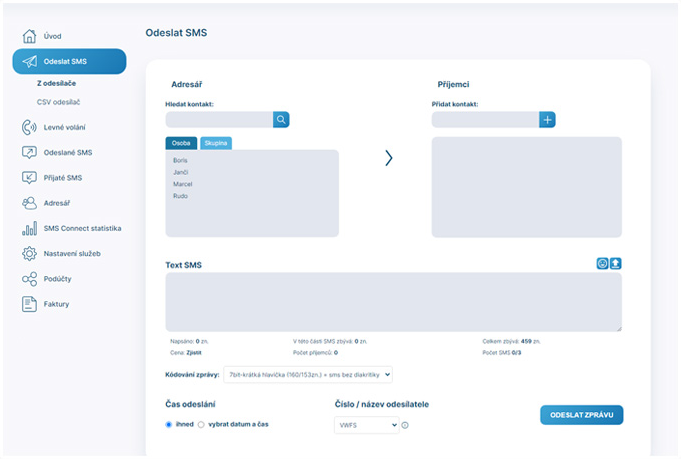Open Nastavení služeb settings
This screenshot has height=459, width=681.
(x=72, y=254)
